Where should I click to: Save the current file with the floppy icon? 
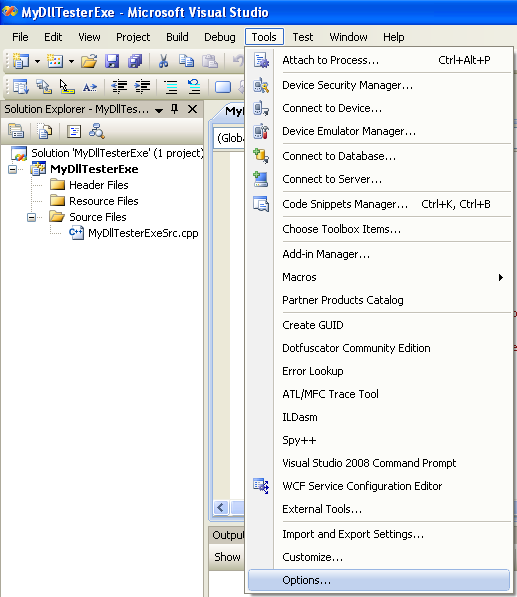[112, 61]
